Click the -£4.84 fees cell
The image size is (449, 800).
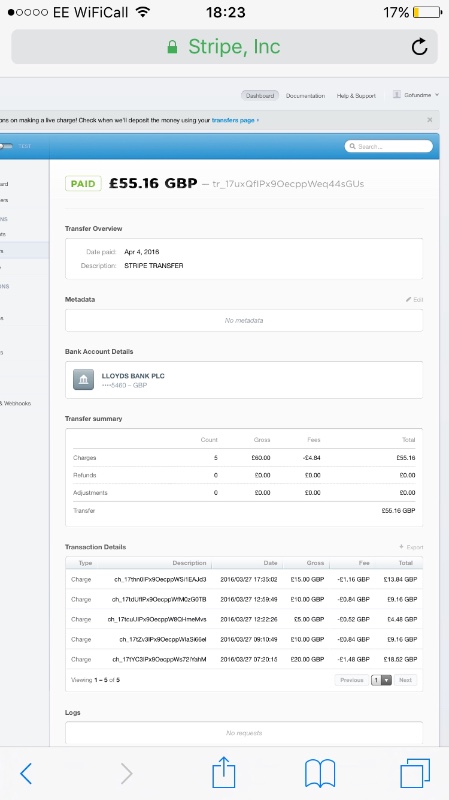(311, 458)
